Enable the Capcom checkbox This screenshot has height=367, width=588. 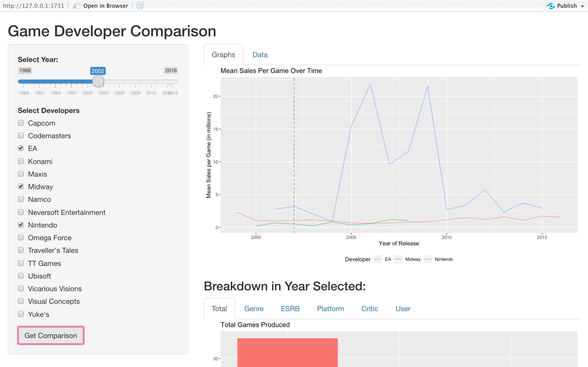(21, 123)
